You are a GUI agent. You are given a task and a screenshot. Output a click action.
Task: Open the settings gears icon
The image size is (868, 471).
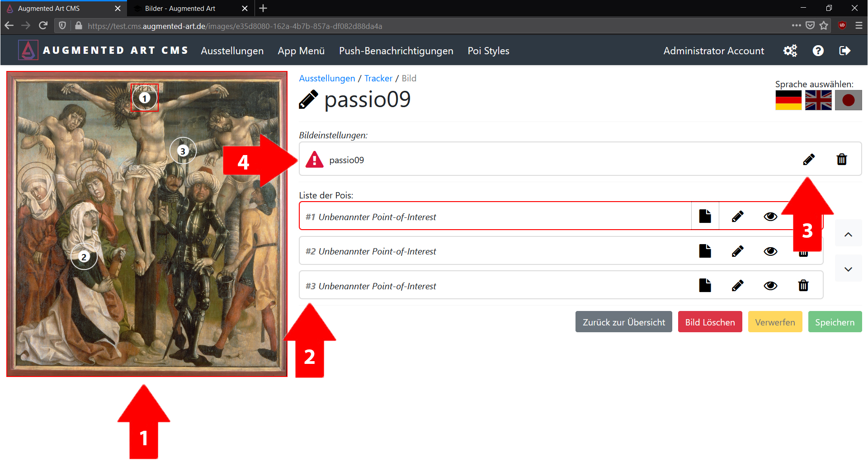click(x=790, y=51)
